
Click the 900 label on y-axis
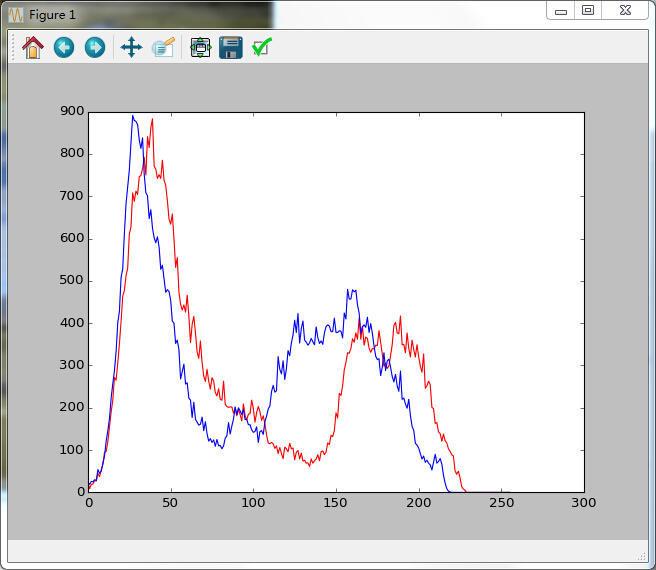(72, 111)
